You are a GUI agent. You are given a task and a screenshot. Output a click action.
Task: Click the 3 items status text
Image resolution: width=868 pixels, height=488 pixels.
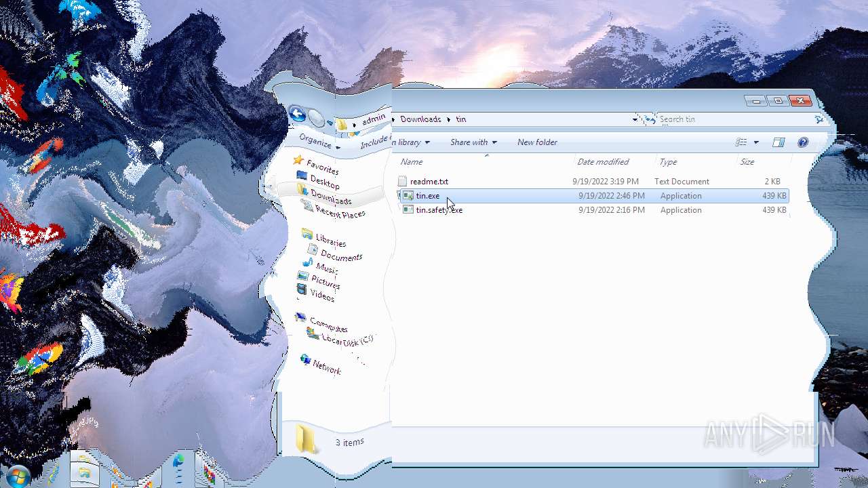point(349,443)
